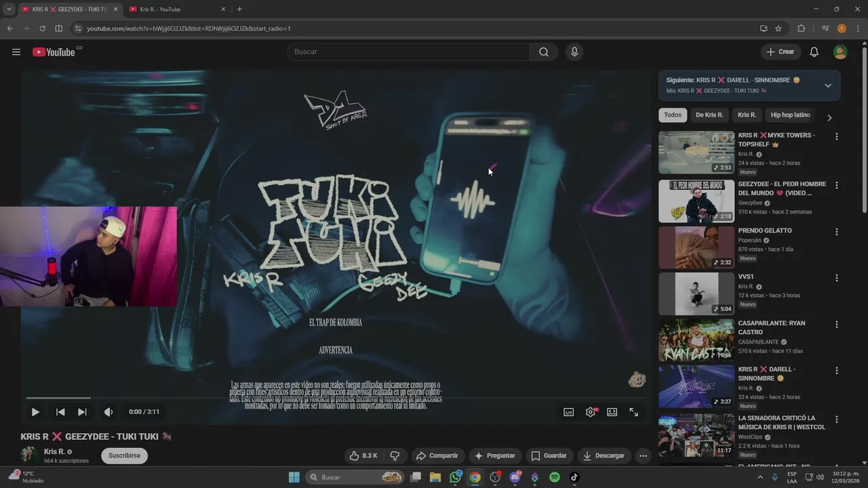Play the video
Viewport: 868px width, 488px height.
(x=35, y=412)
